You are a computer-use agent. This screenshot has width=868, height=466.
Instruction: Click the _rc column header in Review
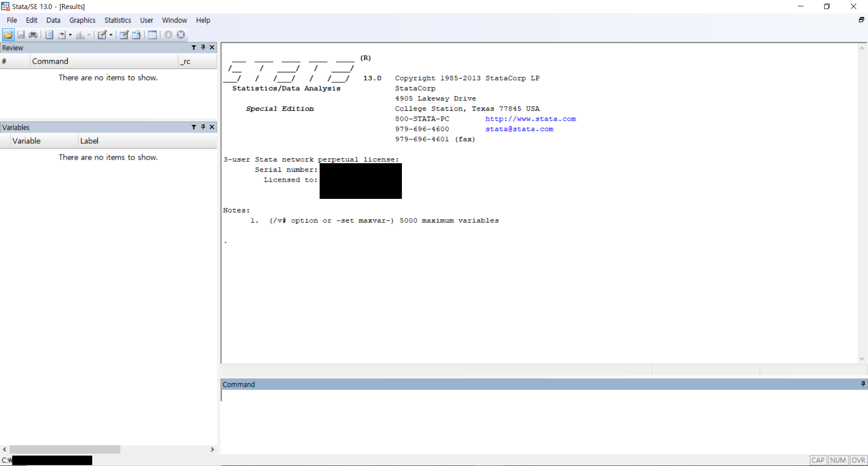(198, 61)
